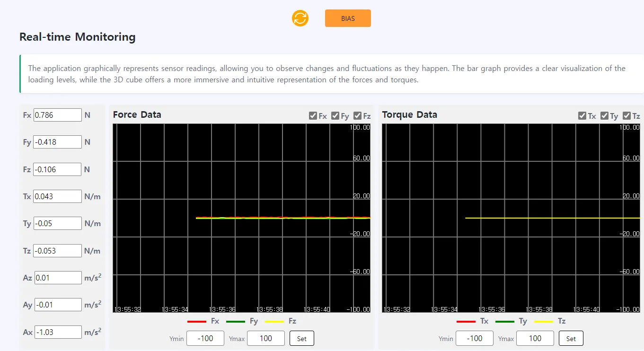
Task: Click the 13:55:36 label on Force chart
Action: tap(222, 309)
